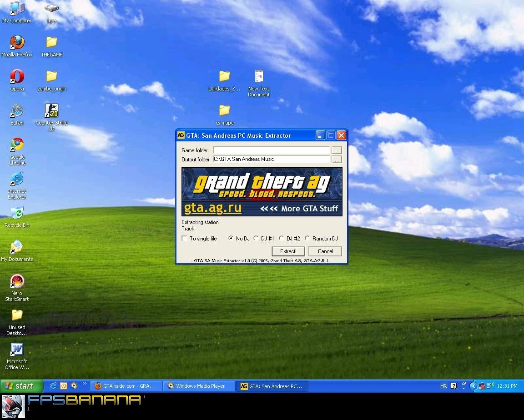Launch Google Chrome shortcut
The width and height of the screenshot is (524, 420).
[x=17, y=151]
